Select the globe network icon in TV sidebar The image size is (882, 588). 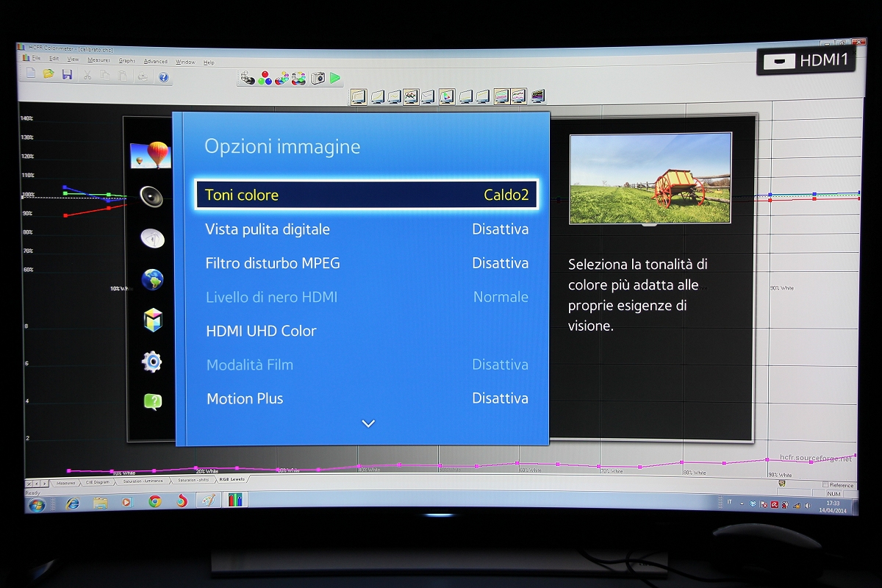152,279
